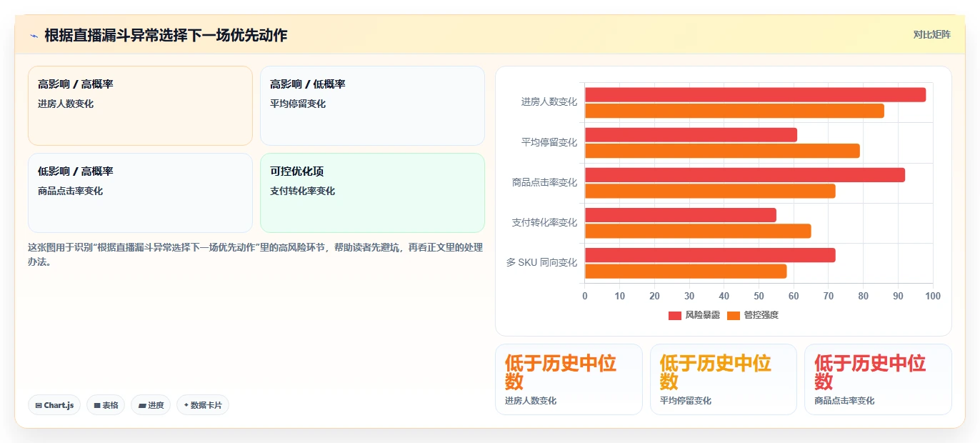980x443 pixels.
Task: Click the 管控强度 legend text
Action: (x=761, y=315)
